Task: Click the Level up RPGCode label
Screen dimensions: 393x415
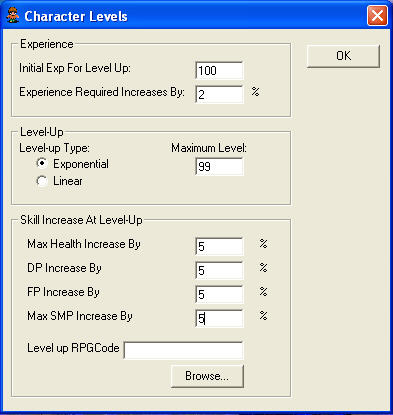Action: click(73, 348)
